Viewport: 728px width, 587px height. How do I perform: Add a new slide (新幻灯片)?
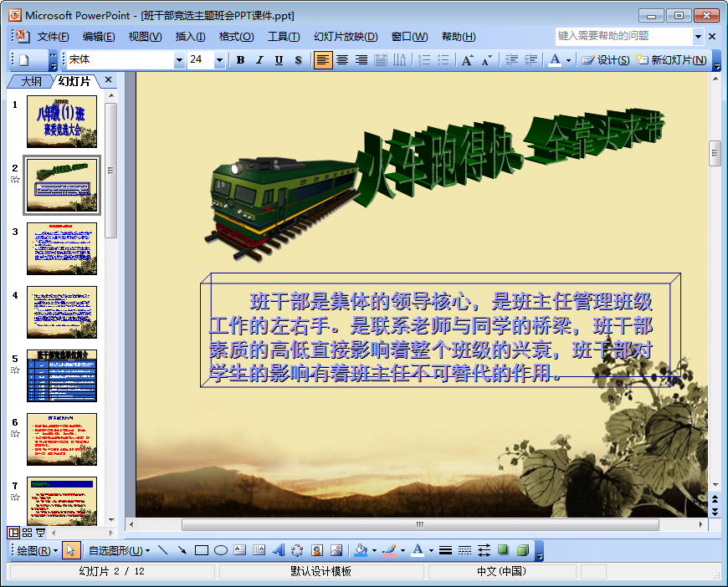pos(671,60)
